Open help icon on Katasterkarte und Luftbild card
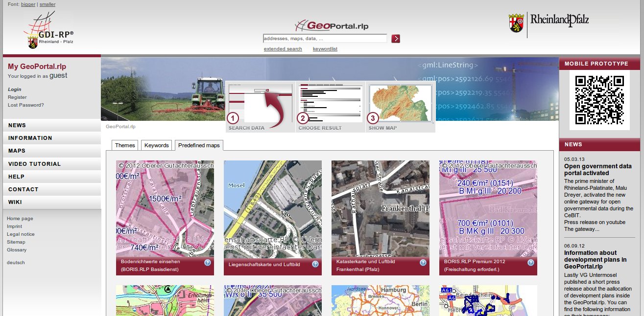 [x=423, y=263]
